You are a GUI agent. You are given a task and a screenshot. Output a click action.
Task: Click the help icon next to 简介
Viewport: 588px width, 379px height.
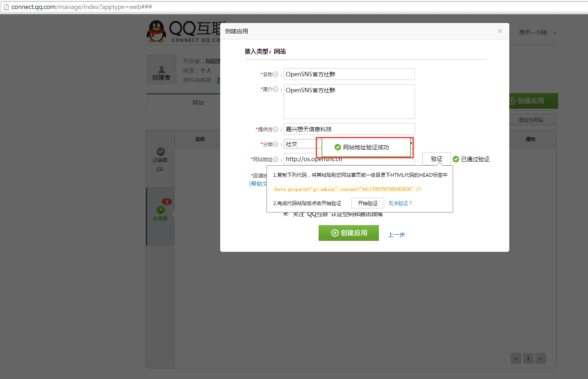coord(276,89)
